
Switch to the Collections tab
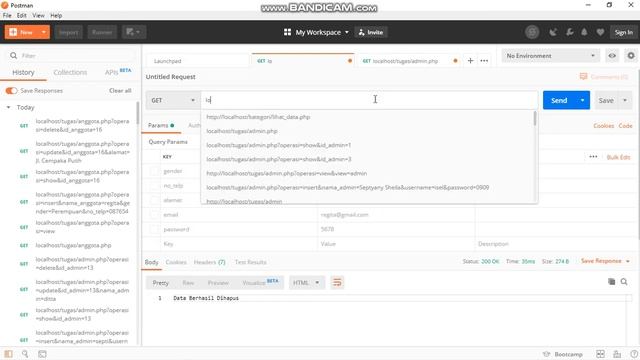[x=70, y=72]
